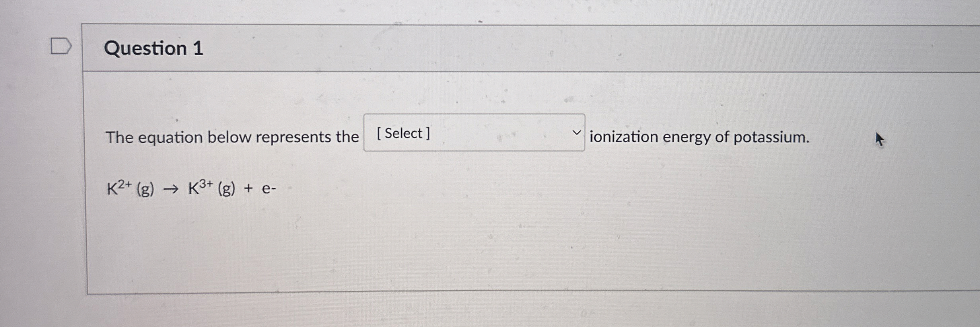Click the [Select] placeholder text
Screen dimensions: 980x327
pos(404,133)
